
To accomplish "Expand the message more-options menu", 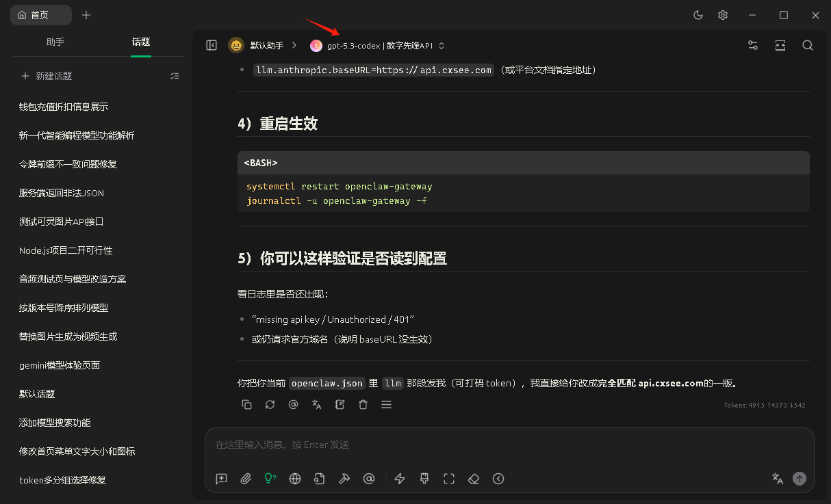I will tap(387, 405).
